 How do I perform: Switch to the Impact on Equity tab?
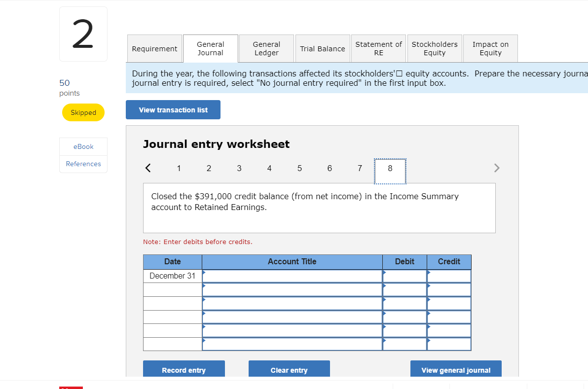(490, 48)
